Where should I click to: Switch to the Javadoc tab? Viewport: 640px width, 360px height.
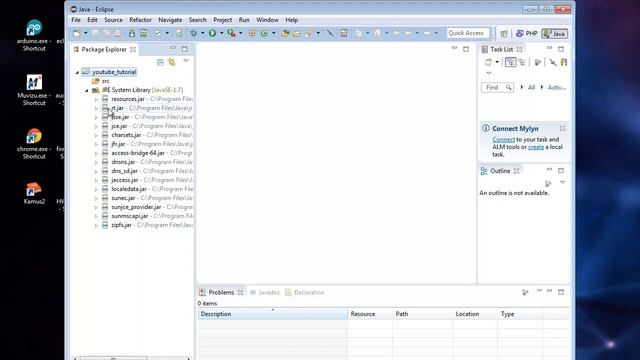(x=265, y=292)
